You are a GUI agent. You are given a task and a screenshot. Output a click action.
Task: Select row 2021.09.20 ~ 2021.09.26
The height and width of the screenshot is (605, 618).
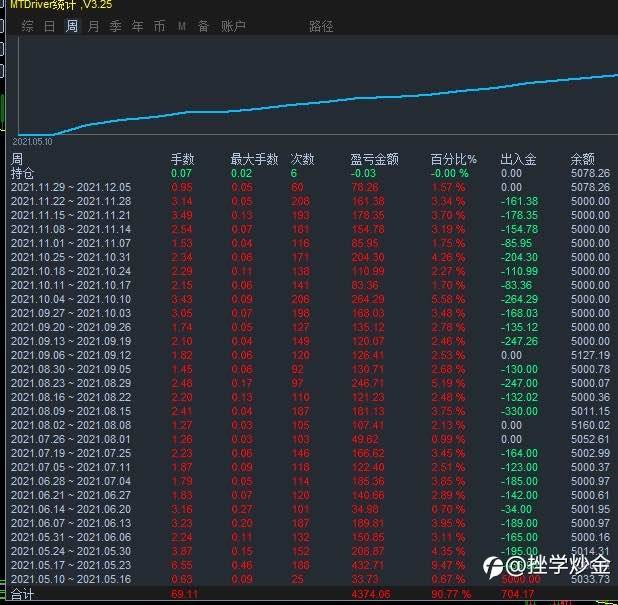(310, 327)
